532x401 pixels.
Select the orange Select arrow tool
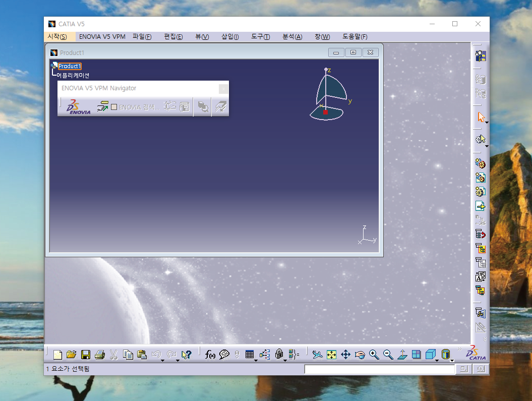(481, 117)
